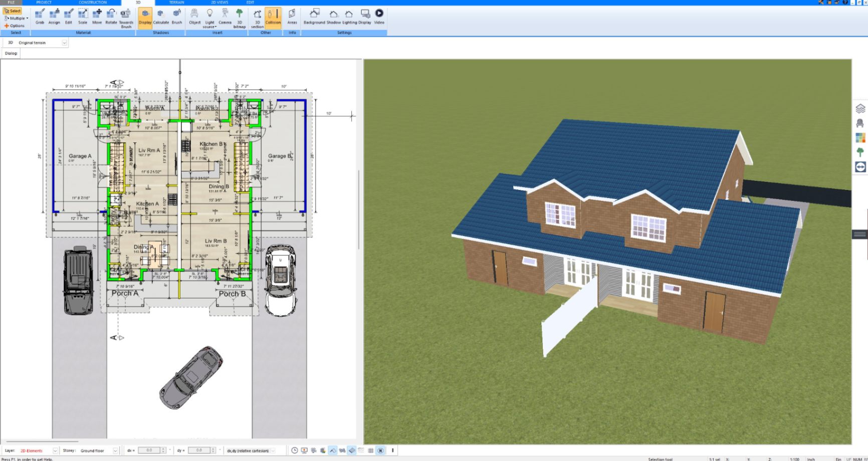The height and width of the screenshot is (461, 868).
Task: Toggle the grid icon in status bar
Action: pyautogui.click(x=371, y=450)
